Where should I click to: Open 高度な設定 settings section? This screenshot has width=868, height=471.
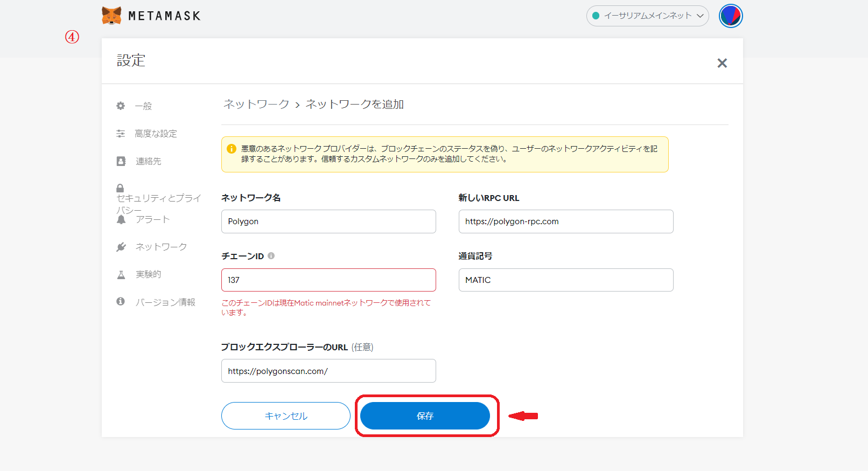coord(156,134)
